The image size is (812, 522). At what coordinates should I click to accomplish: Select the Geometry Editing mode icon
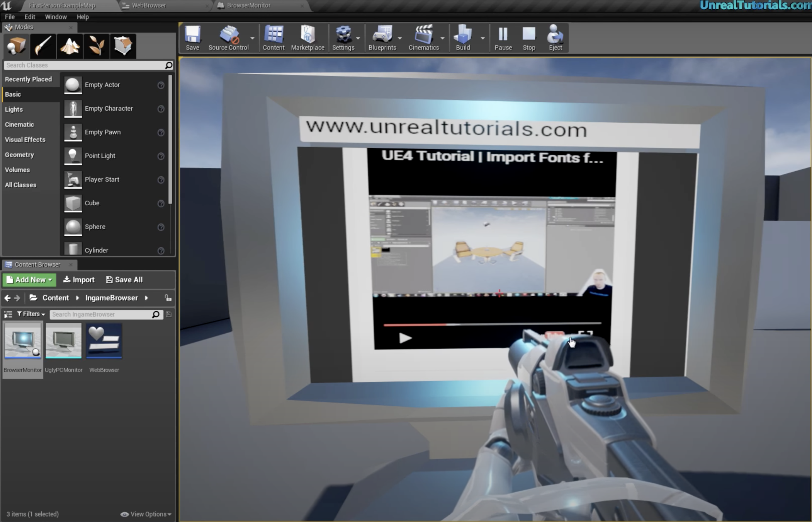123,46
